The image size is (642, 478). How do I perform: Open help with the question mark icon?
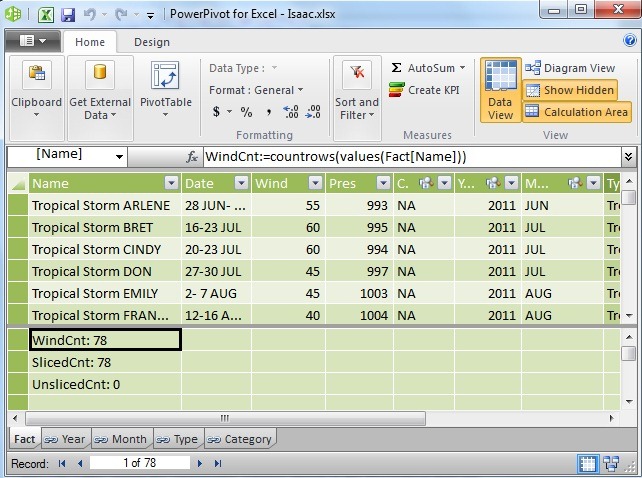point(630,40)
